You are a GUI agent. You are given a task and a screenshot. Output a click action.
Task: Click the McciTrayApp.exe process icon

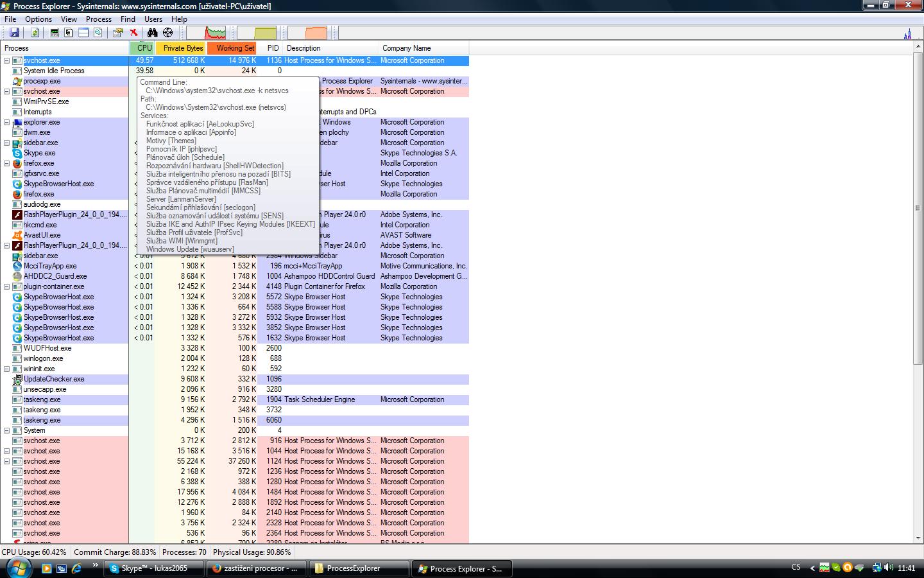17,266
